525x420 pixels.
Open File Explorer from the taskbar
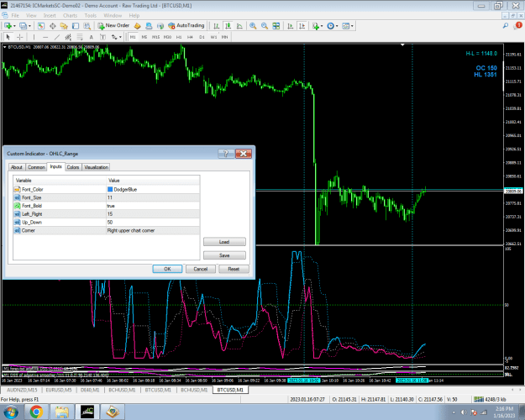(x=62, y=412)
